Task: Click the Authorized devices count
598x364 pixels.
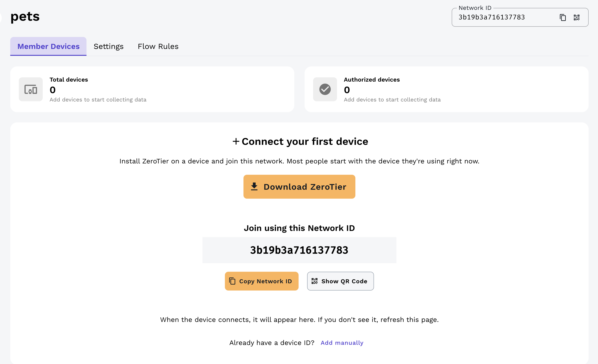Action: pos(347,90)
